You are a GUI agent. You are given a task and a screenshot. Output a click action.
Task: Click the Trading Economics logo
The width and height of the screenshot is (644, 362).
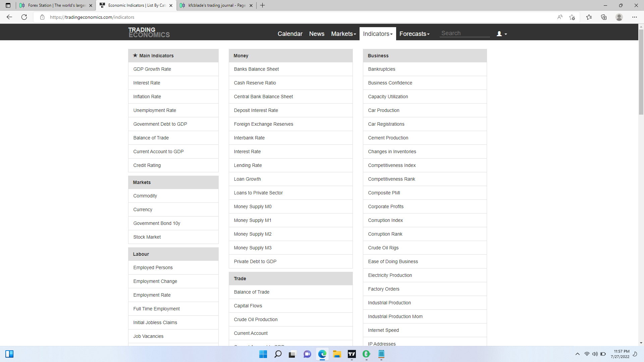[x=149, y=33]
